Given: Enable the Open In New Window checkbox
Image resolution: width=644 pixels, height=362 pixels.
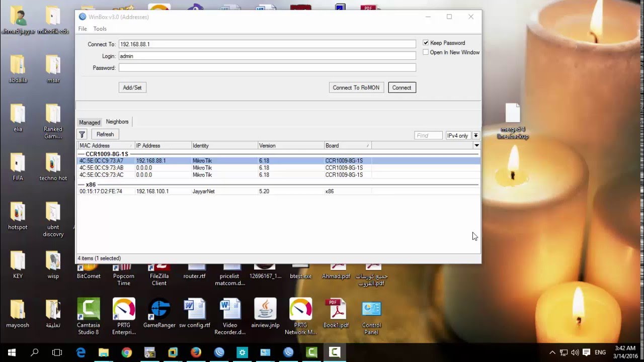Looking at the screenshot, I should coord(426,52).
